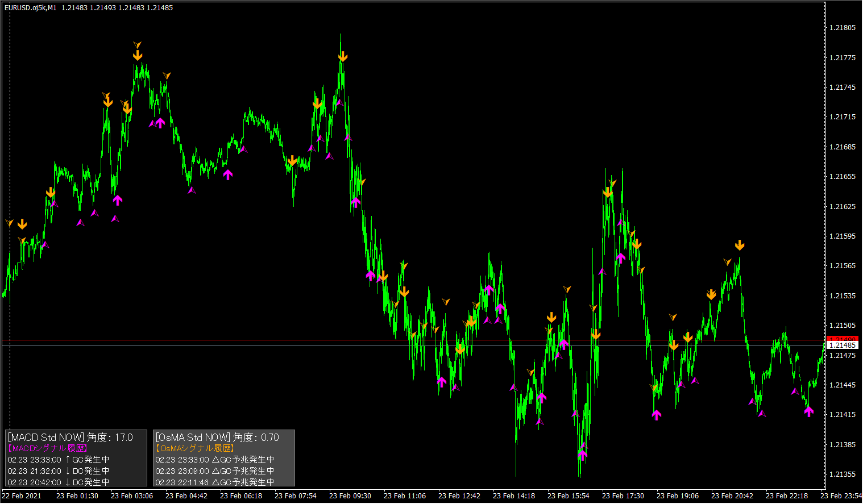Click the rightmost magenta up arrow signal
863x504 pixels.
(x=809, y=411)
